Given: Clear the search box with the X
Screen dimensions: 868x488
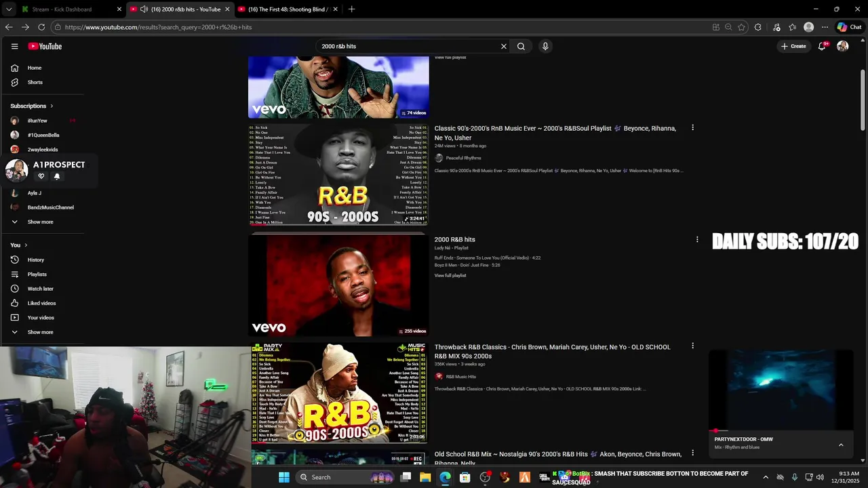Looking at the screenshot, I should [x=504, y=46].
